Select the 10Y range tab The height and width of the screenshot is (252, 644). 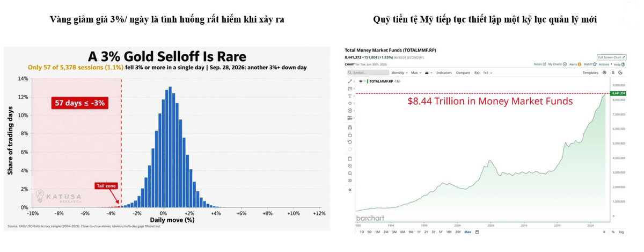coord(449,232)
